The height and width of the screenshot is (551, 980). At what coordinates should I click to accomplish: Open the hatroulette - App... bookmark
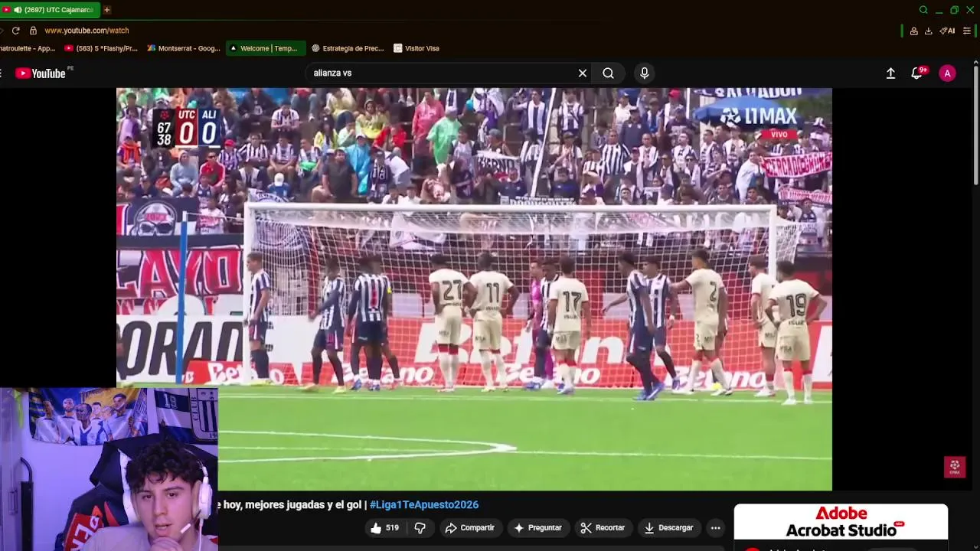(x=28, y=48)
